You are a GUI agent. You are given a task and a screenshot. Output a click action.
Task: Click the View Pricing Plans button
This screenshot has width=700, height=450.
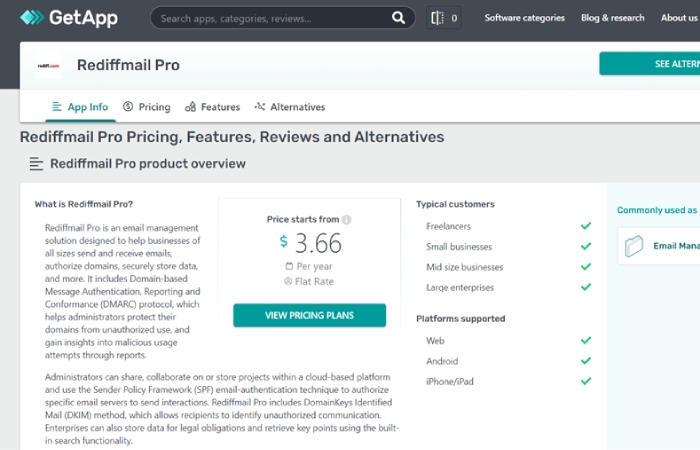point(309,315)
